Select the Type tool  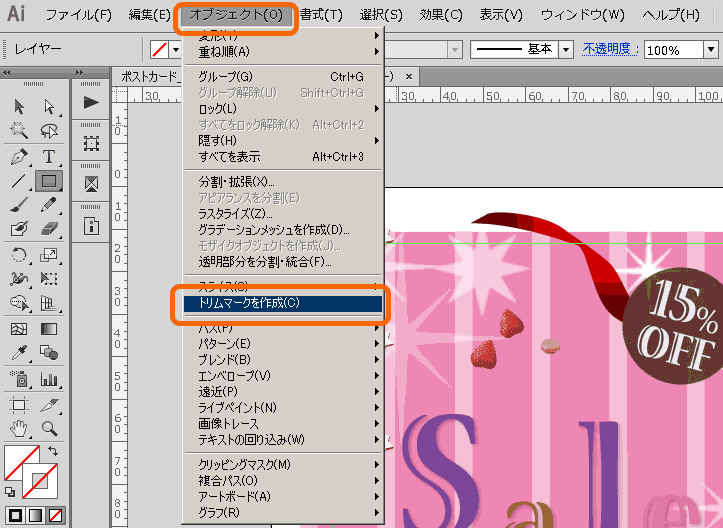[48, 156]
